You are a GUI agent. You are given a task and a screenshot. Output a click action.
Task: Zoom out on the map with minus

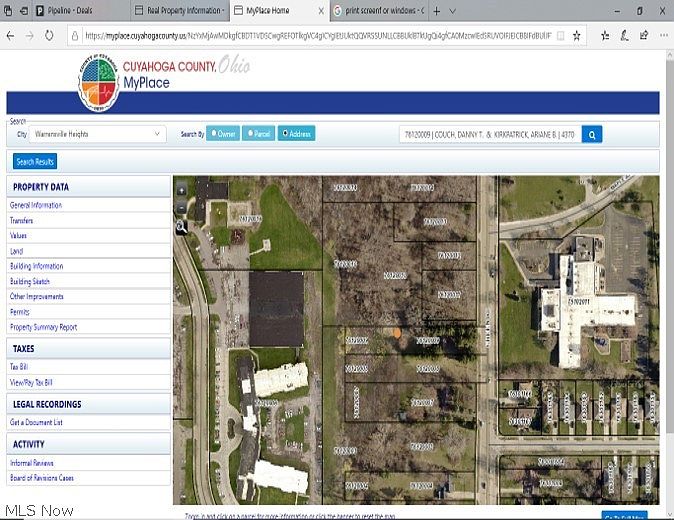pos(181,208)
